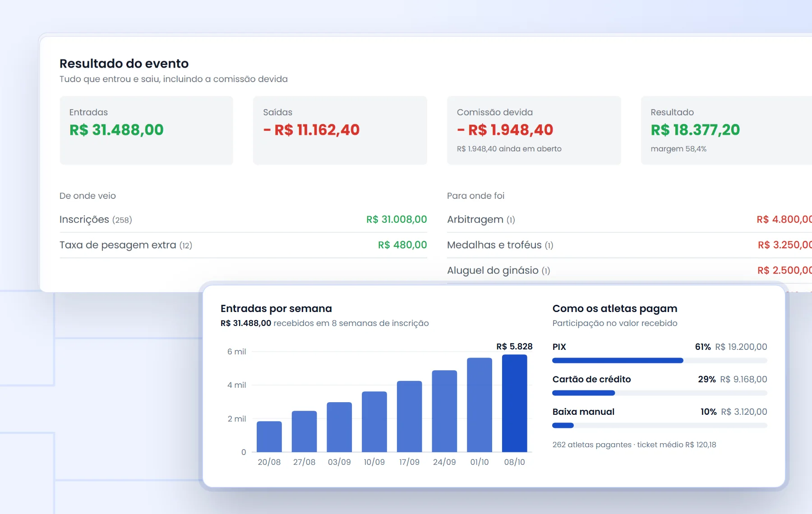This screenshot has width=812, height=514.
Task: Click the 20/08 week bar
Action: tap(269, 436)
